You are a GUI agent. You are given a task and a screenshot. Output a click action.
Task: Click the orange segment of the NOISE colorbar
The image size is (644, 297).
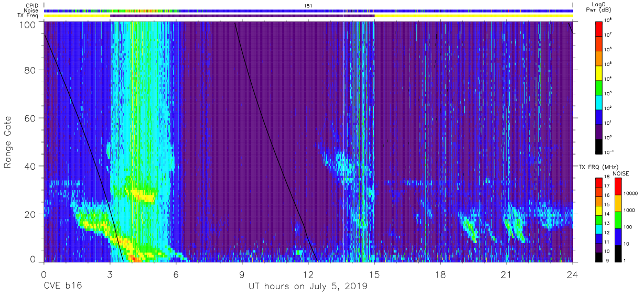click(x=617, y=203)
